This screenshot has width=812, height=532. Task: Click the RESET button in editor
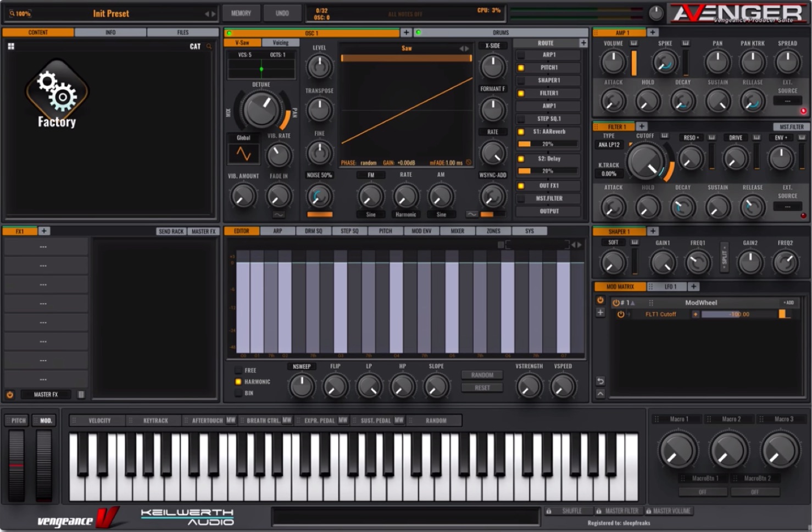pyautogui.click(x=482, y=387)
